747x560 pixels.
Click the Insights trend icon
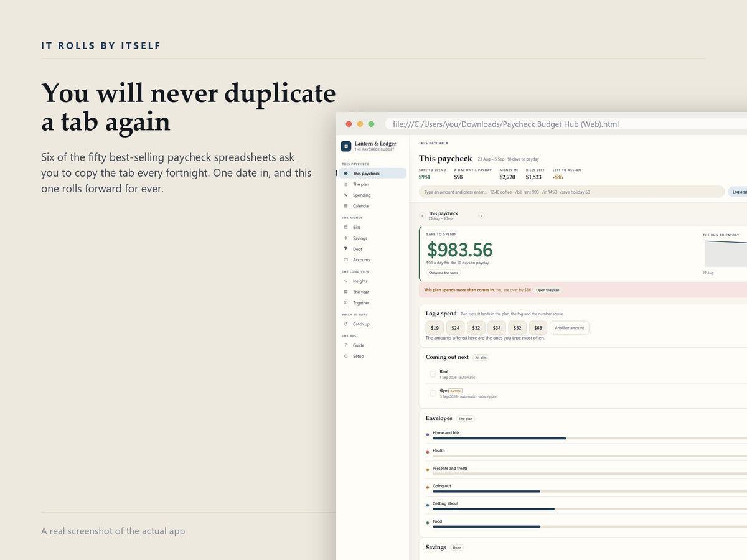coord(345,281)
